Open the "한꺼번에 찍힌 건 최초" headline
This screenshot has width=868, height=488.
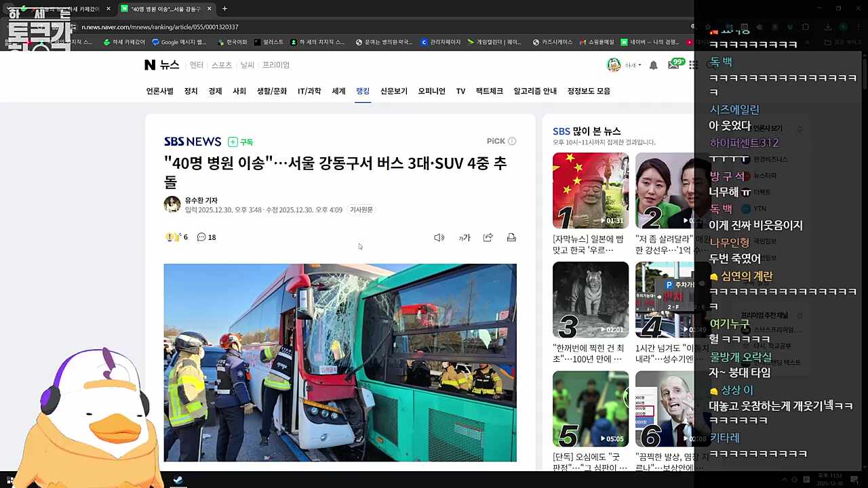(x=589, y=354)
